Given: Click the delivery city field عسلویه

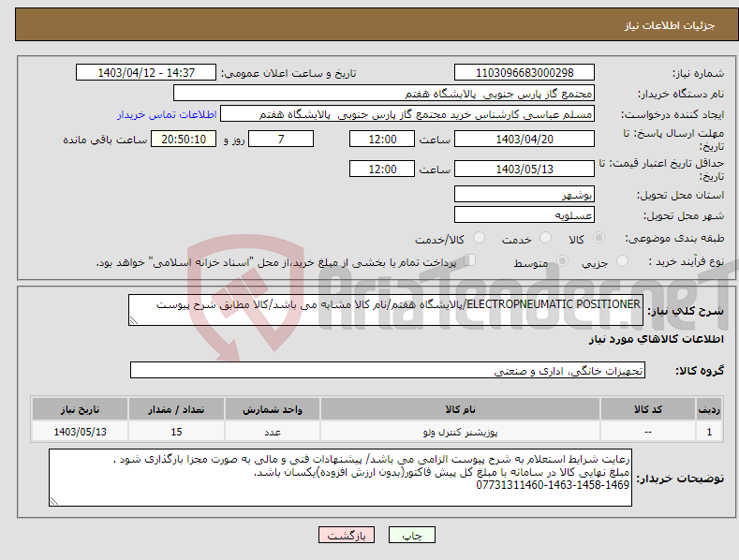Looking at the screenshot, I should [x=525, y=215].
